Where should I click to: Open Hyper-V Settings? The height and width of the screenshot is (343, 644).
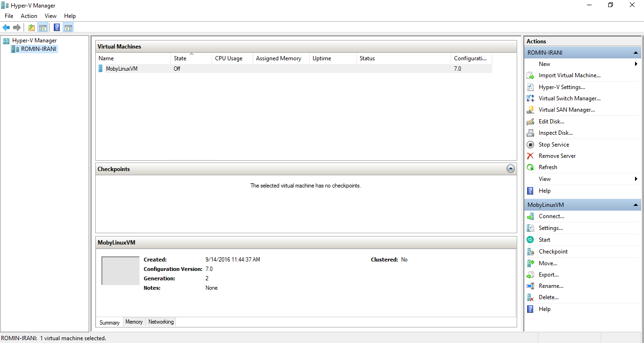(561, 87)
